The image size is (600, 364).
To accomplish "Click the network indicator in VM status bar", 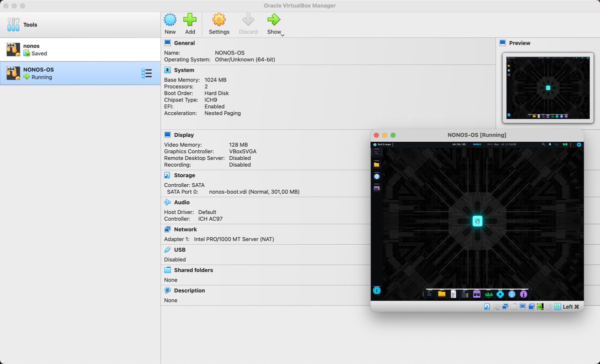I will (x=505, y=307).
